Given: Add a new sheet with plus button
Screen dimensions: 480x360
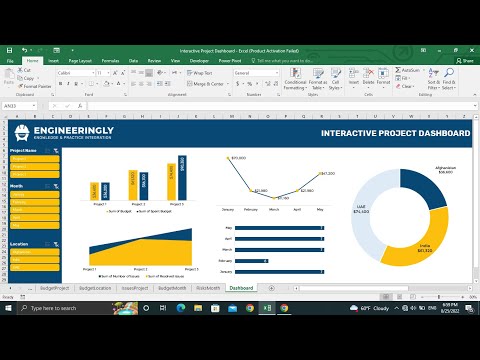Looking at the screenshot, I should (x=272, y=288).
